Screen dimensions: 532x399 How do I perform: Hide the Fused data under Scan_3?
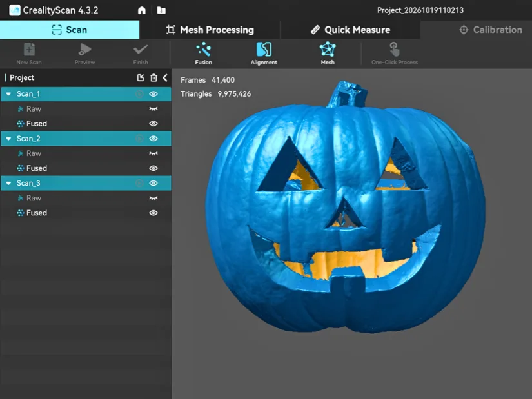pos(153,213)
